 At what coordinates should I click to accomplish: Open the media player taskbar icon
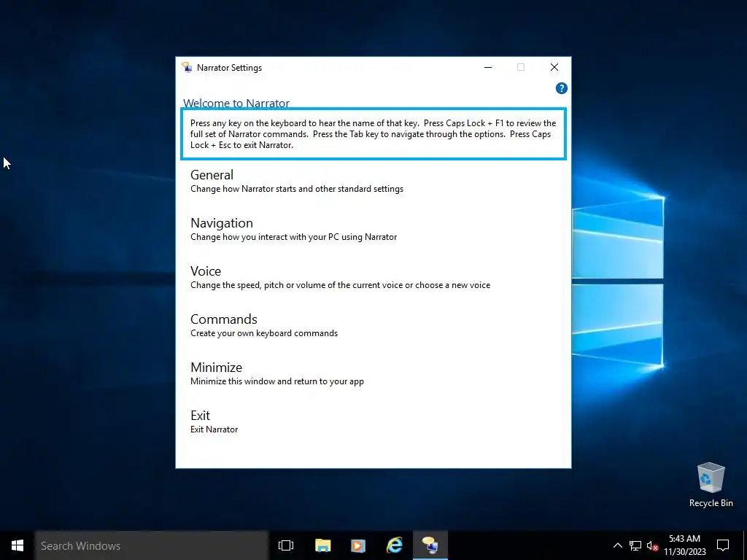click(358, 545)
